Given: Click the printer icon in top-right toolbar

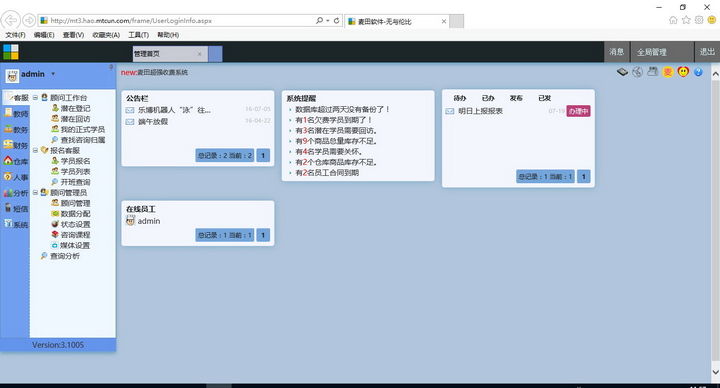Looking at the screenshot, I should click(652, 72).
